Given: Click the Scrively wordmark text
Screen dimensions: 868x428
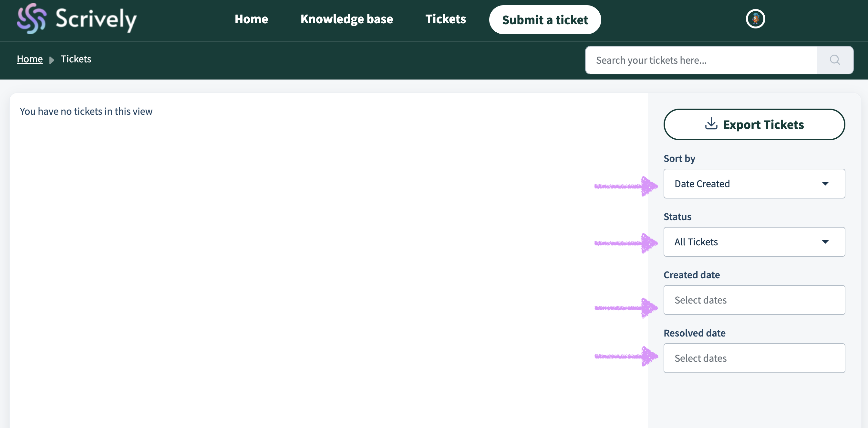Looking at the screenshot, I should point(96,20).
